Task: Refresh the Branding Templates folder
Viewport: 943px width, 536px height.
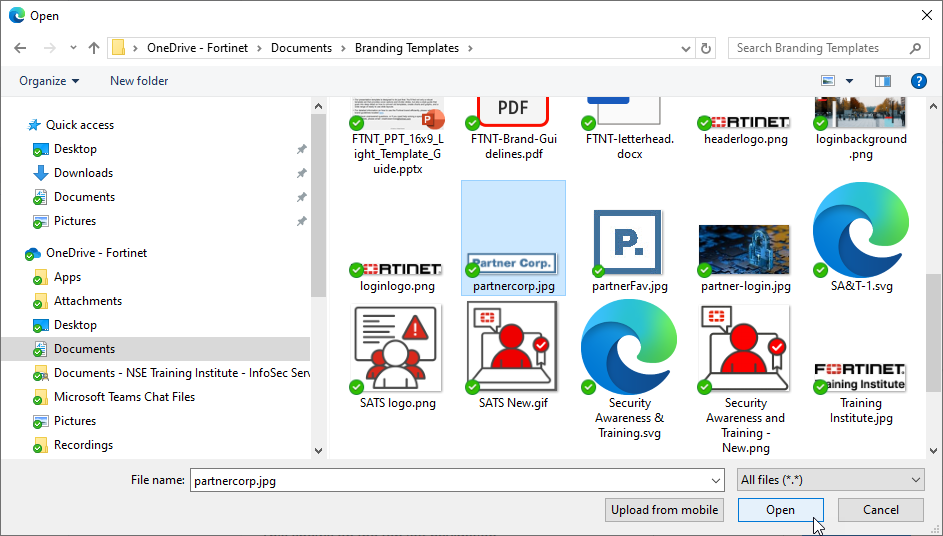Action: pyautogui.click(x=706, y=48)
